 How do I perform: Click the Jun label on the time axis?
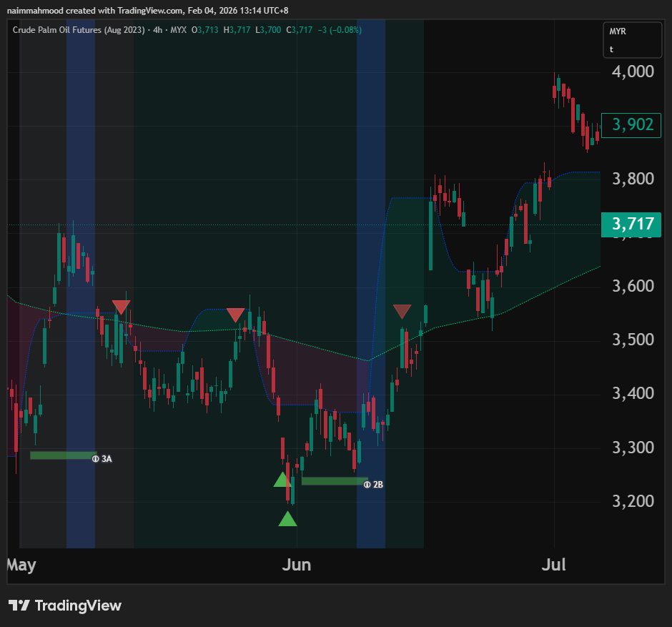point(297,565)
